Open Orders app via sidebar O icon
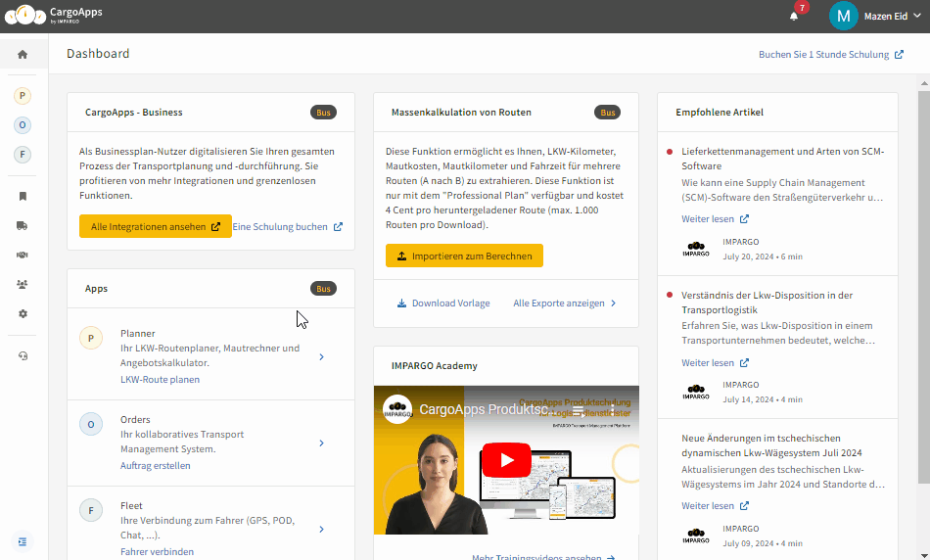930x560 pixels. [23, 125]
